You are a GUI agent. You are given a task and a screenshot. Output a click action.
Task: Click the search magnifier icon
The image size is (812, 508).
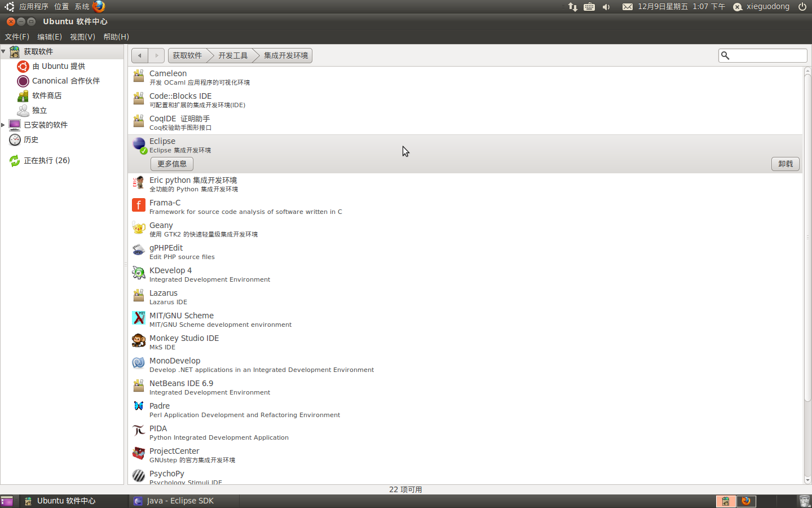726,55
